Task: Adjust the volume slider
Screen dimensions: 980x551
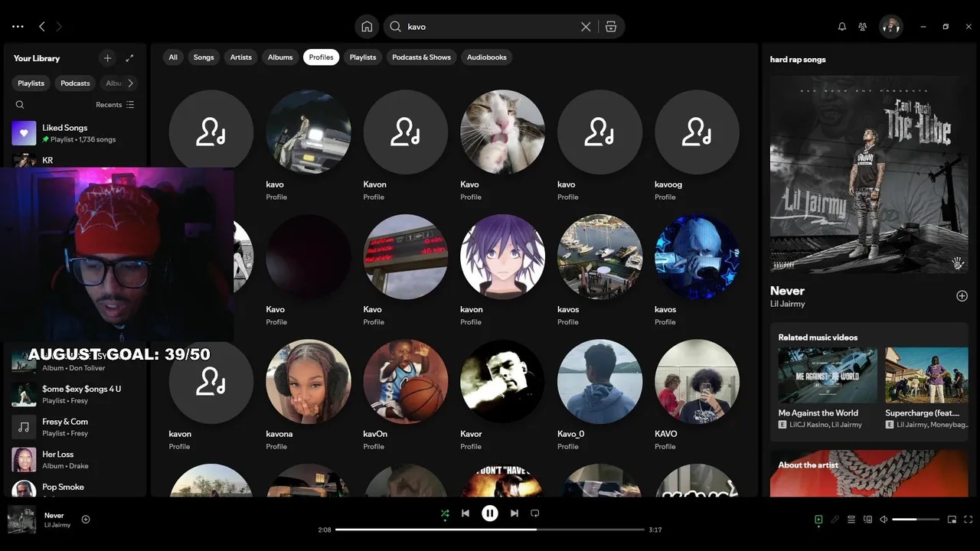Action: [x=916, y=520]
